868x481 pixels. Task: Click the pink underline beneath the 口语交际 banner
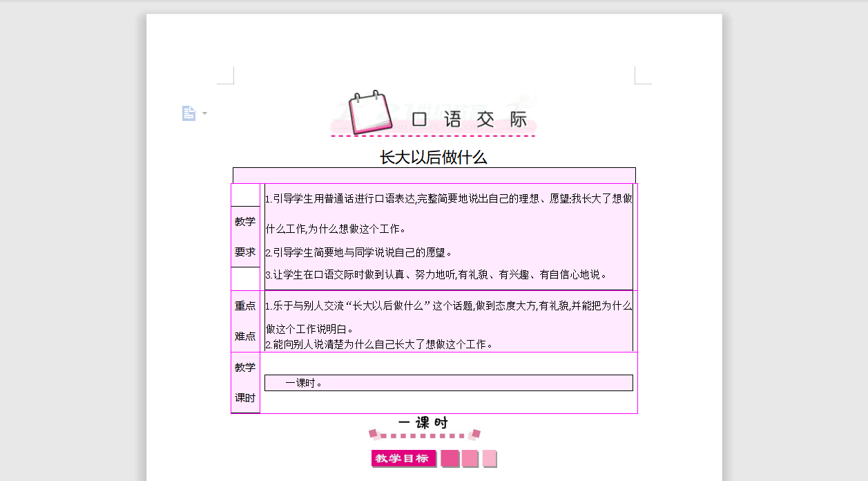[434, 136]
